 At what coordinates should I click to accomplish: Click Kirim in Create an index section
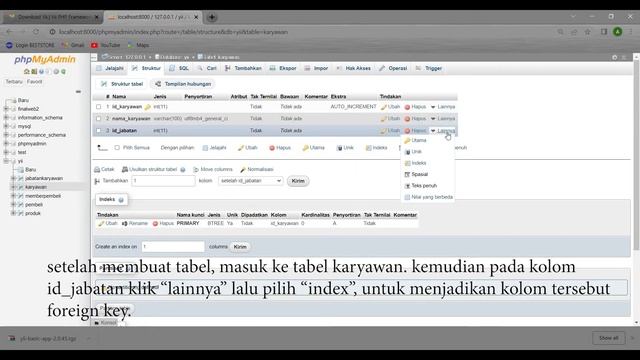(x=240, y=247)
